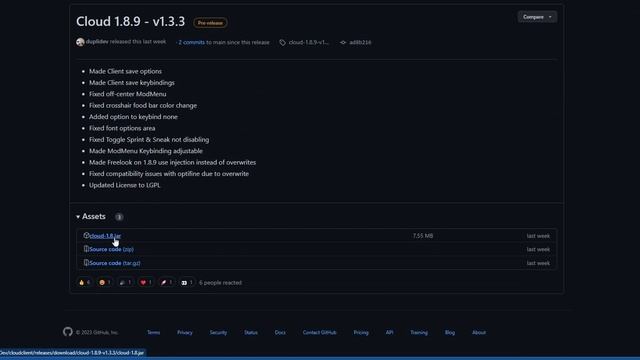
Task: Open the Pricing footer link
Action: coord(361,333)
